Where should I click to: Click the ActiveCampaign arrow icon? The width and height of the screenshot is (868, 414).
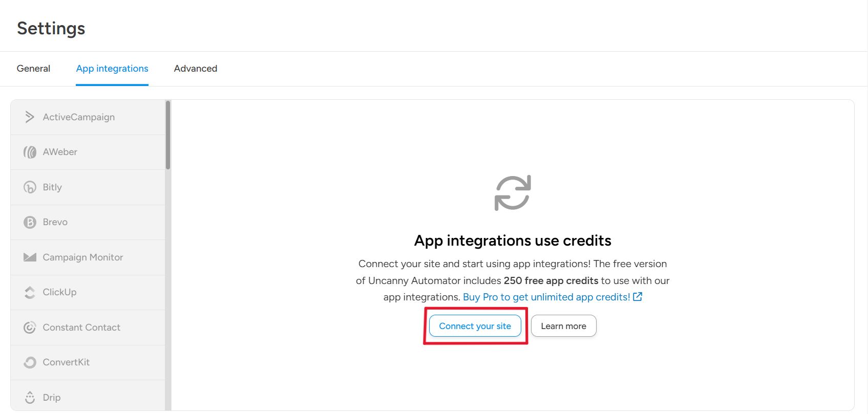tap(30, 117)
